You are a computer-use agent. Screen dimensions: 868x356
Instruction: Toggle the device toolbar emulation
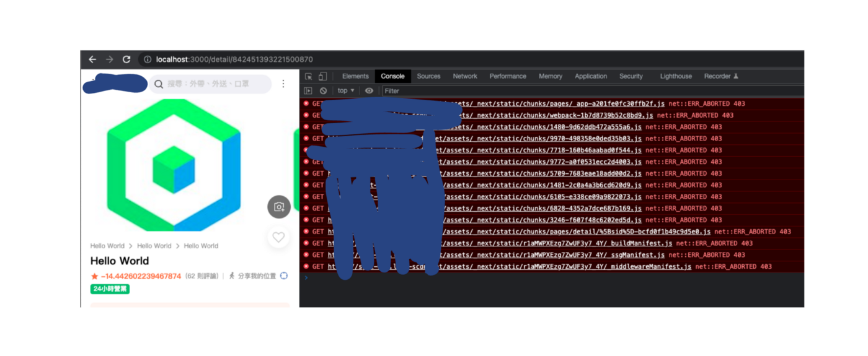pyautogui.click(x=322, y=76)
